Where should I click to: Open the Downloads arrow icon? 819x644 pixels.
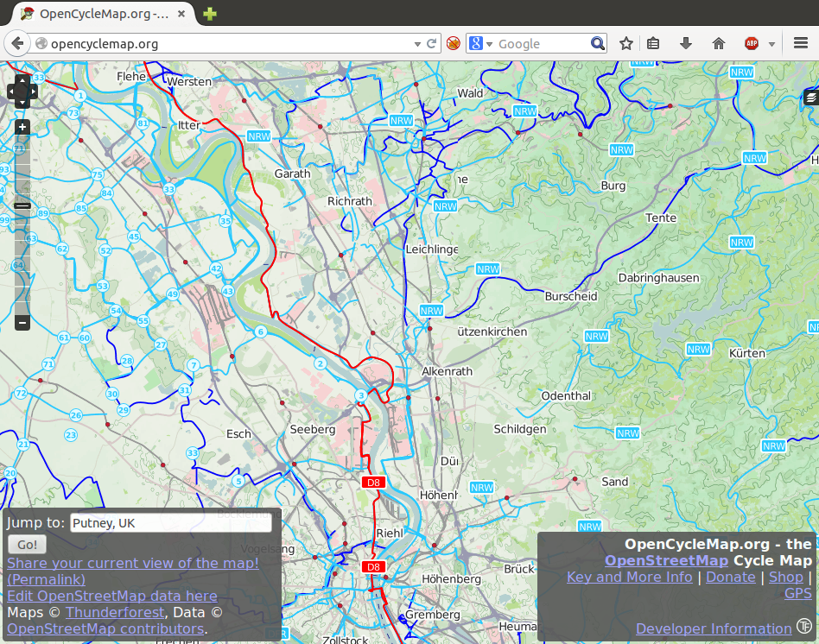686,43
